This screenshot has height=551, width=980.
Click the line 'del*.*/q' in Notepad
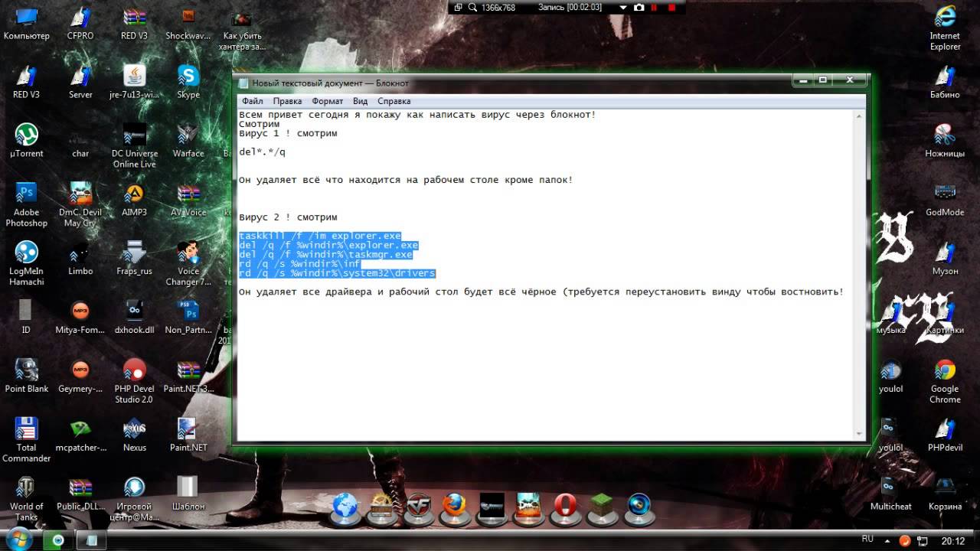click(262, 152)
